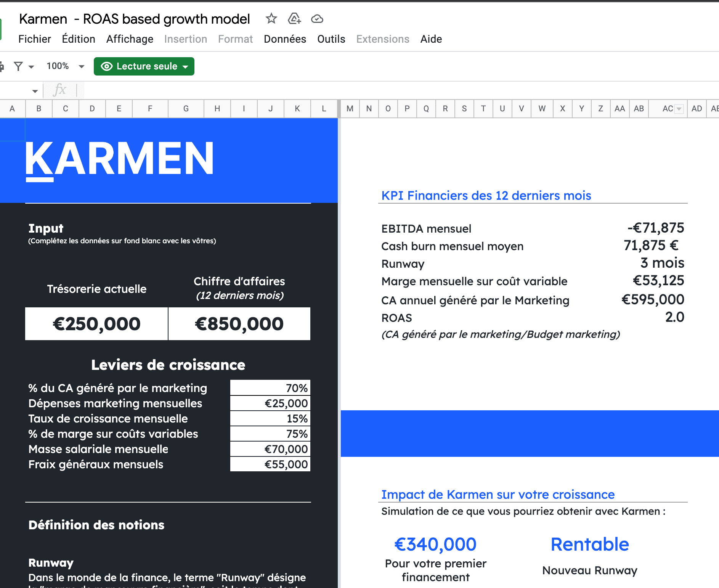Click Impact de Karmen sur votre croissance heading
Screen dimensions: 719x588
[x=498, y=494]
